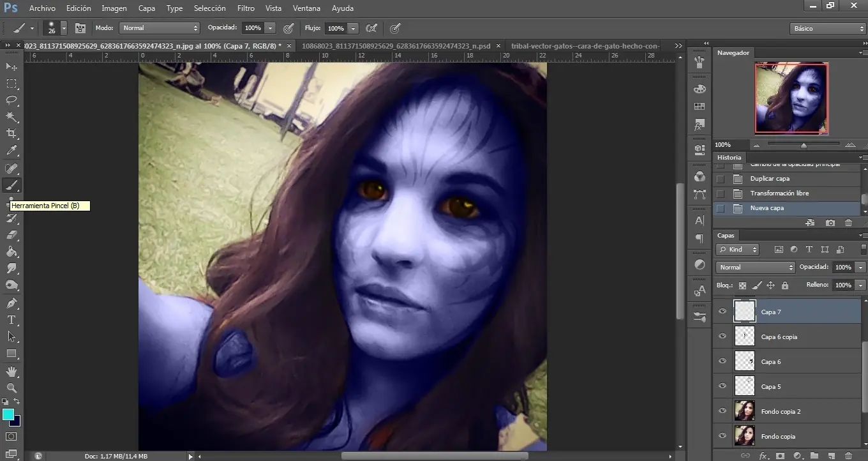
Task: Toggle lock transparent pixels in Layers panel
Action: pos(742,285)
